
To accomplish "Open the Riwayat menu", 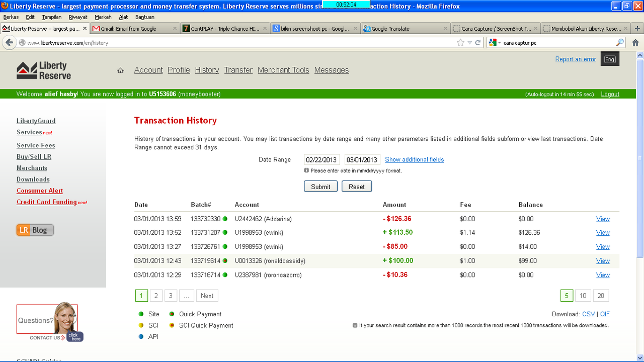I will (78, 17).
